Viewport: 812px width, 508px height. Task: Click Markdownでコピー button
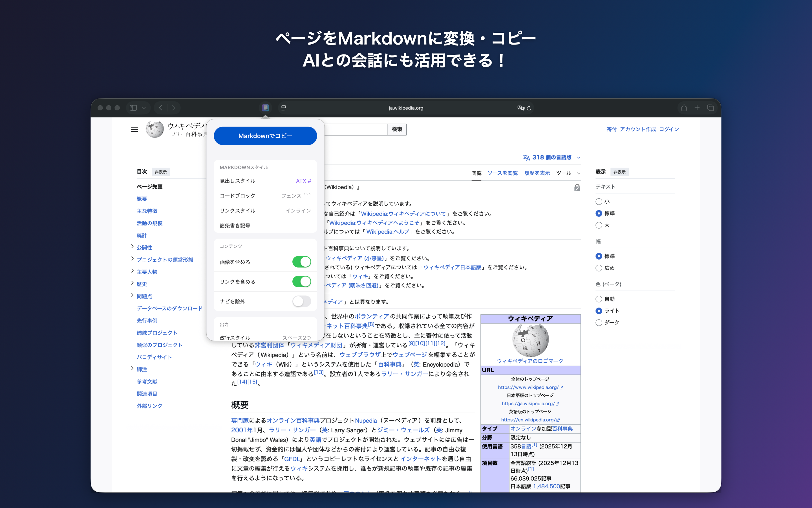265,136
